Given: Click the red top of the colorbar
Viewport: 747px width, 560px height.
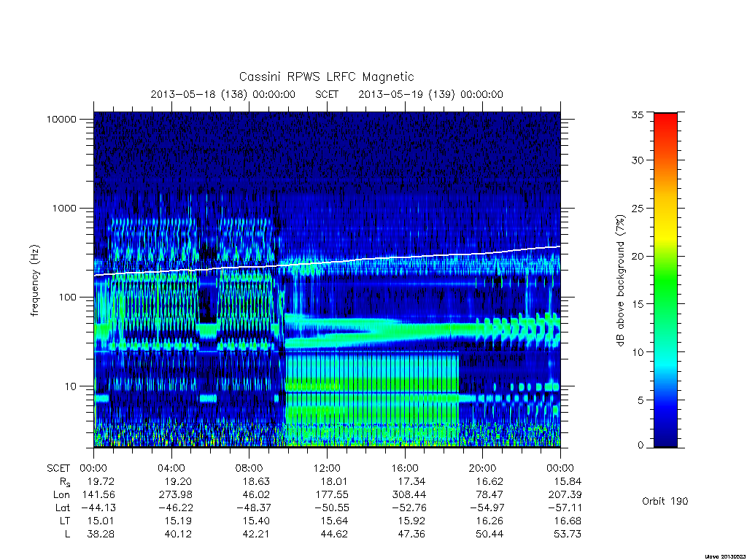Looking at the screenshot, I should pos(665,120).
